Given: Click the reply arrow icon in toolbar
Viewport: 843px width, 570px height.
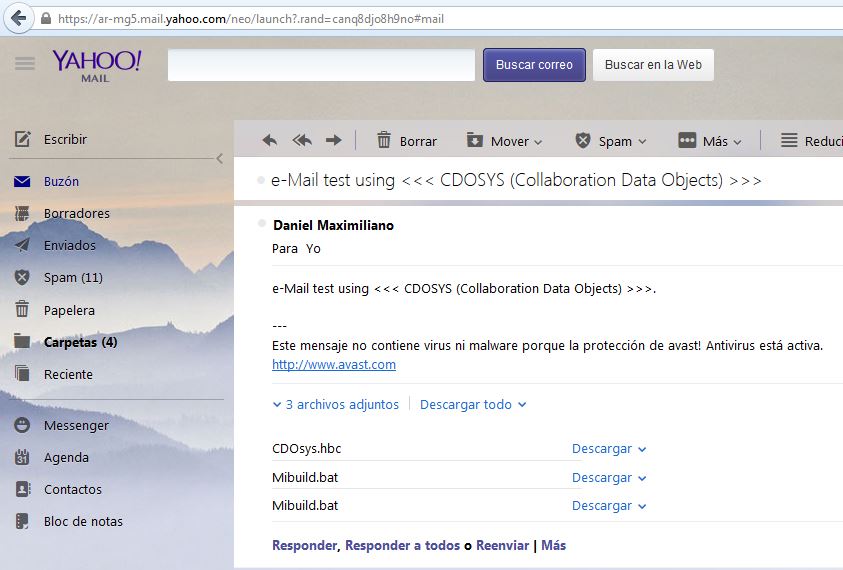Looking at the screenshot, I should coord(269,141).
